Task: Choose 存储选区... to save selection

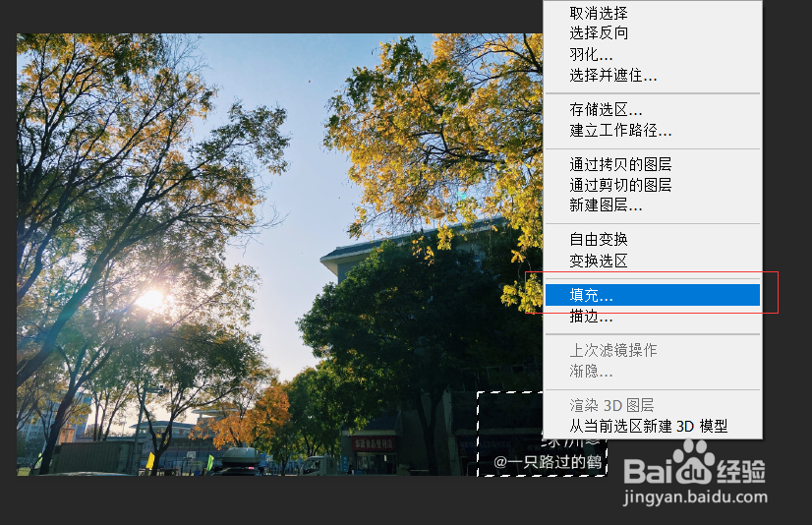Action: (653, 109)
